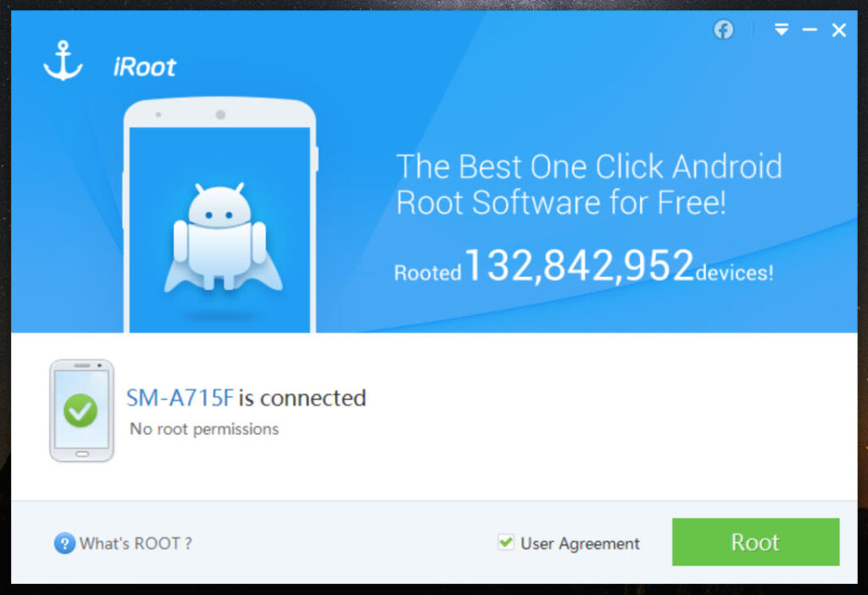Close the iRoot window
This screenshot has width=868, height=595.
point(838,30)
